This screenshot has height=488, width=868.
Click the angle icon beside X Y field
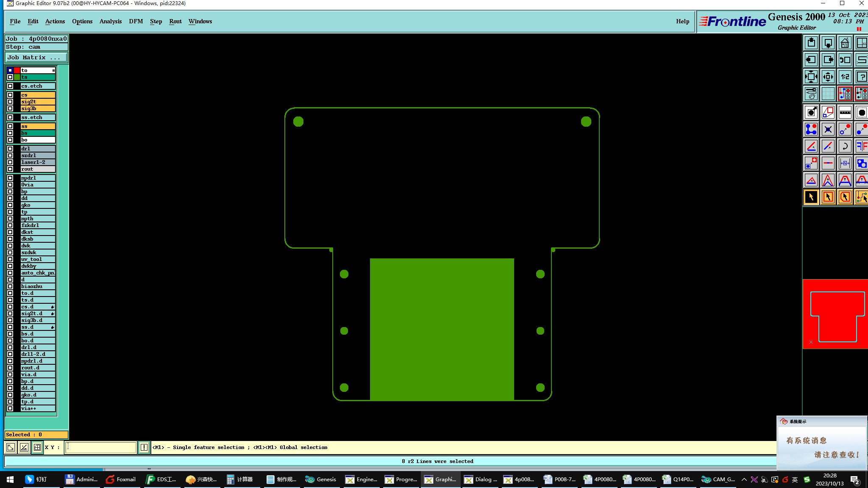pyautogui.click(x=24, y=447)
